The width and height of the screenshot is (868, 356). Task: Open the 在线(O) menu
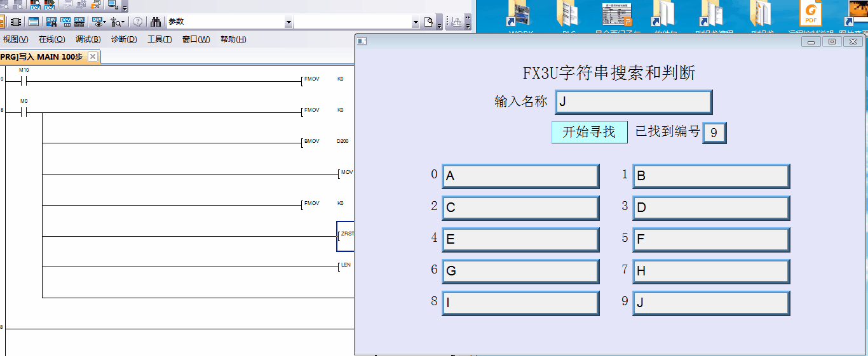click(x=51, y=39)
